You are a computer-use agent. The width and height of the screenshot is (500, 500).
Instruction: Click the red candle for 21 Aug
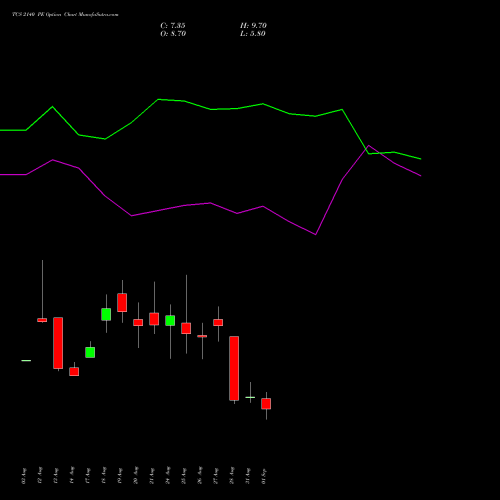[154, 319]
